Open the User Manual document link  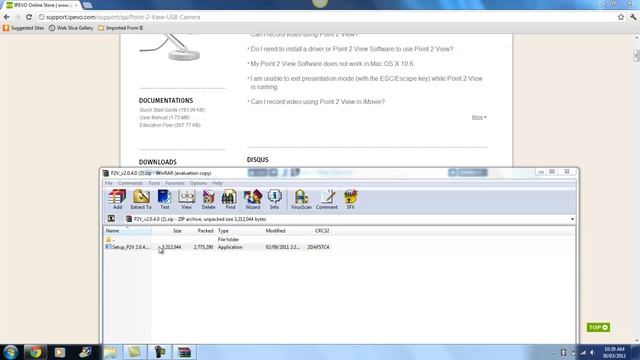165,118
